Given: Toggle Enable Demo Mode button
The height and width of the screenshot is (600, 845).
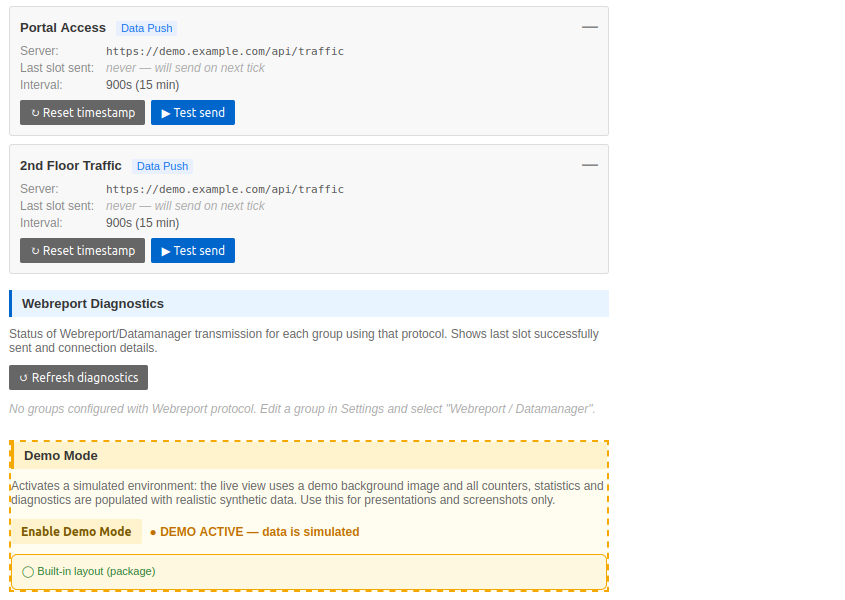Looking at the screenshot, I should click(x=76, y=532).
